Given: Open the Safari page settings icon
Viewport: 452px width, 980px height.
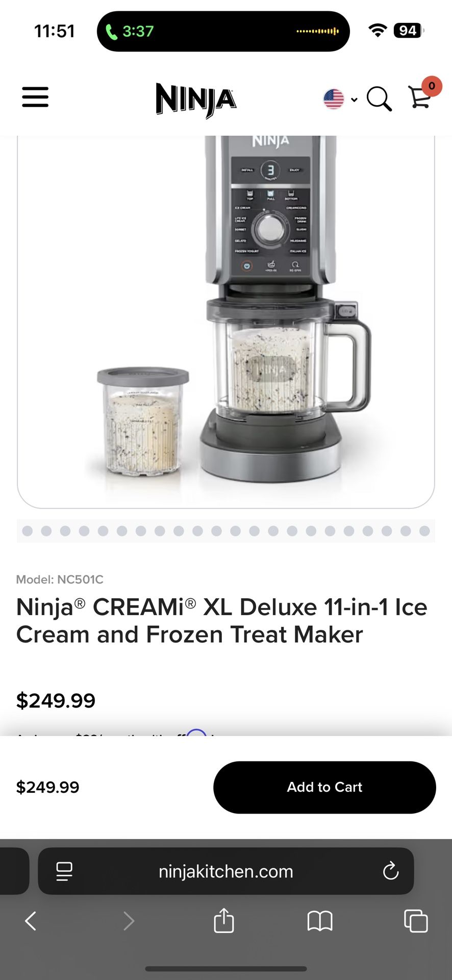Looking at the screenshot, I should pyautogui.click(x=64, y=871).
